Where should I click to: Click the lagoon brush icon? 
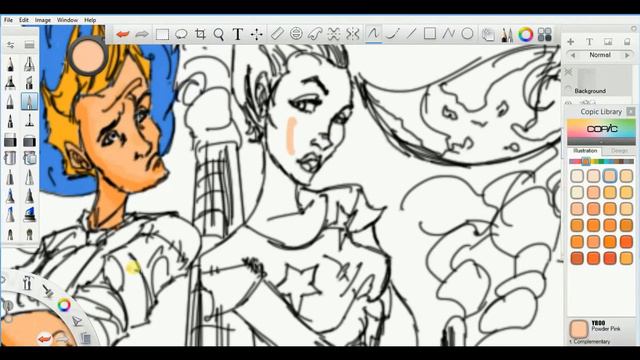point(48,291)
